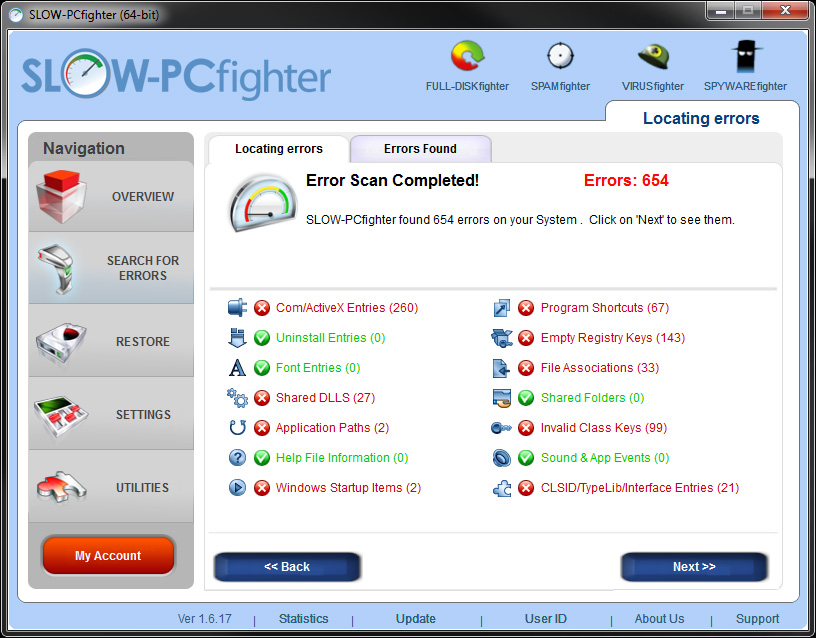The width and height of the screenshot is (816, 638).
Task: Open the User ID link
Action: pyautogui.click(x=545, y=618)
